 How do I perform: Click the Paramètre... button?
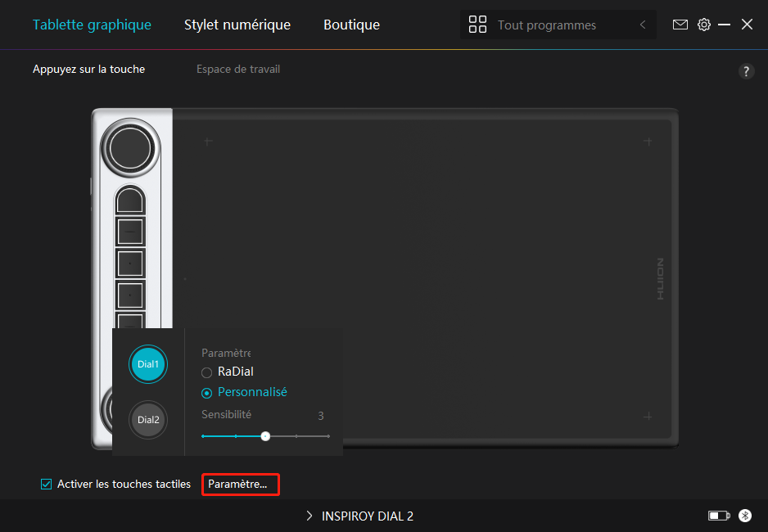241,484
